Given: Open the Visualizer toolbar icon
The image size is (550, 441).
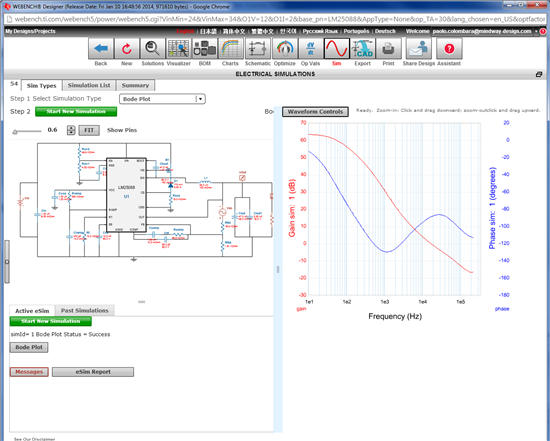Looking at the screenshot, I should 179,49.
